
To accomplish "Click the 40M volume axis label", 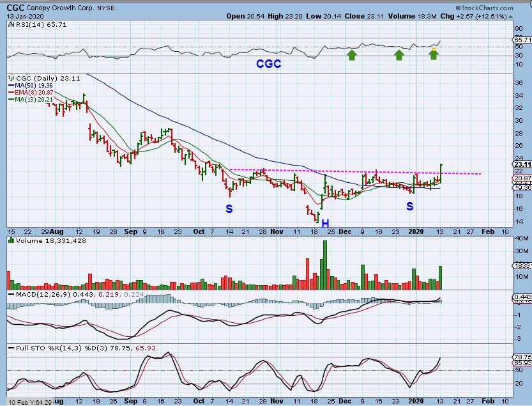I will pos(522,238).
